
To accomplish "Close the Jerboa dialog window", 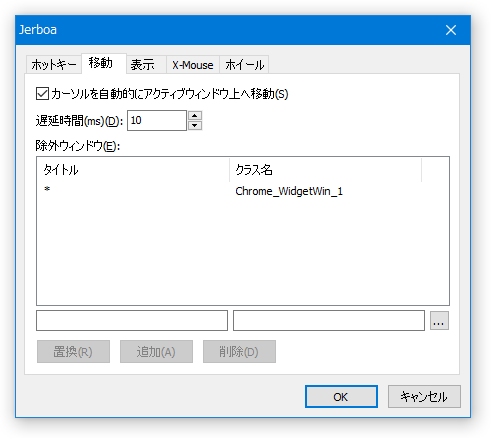I will click(x=451, y=30).
